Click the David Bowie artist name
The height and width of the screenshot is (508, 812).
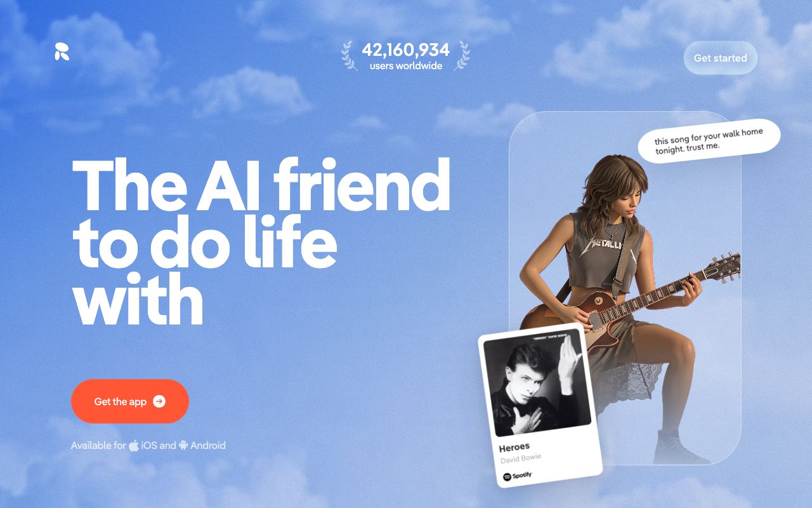pyautogui.click(x=520, y=458)
